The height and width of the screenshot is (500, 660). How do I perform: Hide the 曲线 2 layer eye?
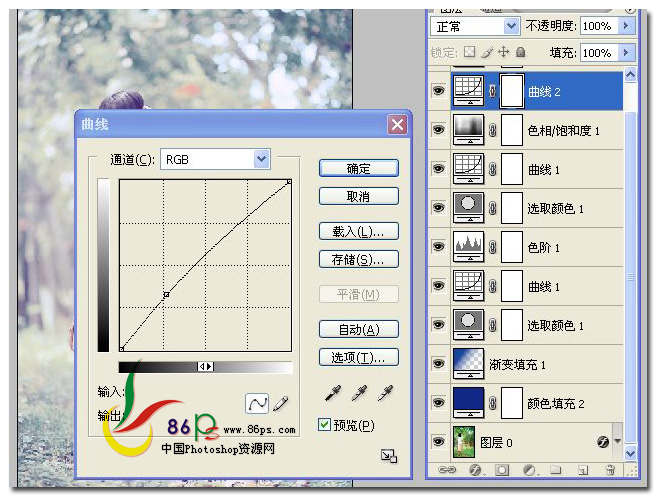(439, 90)
